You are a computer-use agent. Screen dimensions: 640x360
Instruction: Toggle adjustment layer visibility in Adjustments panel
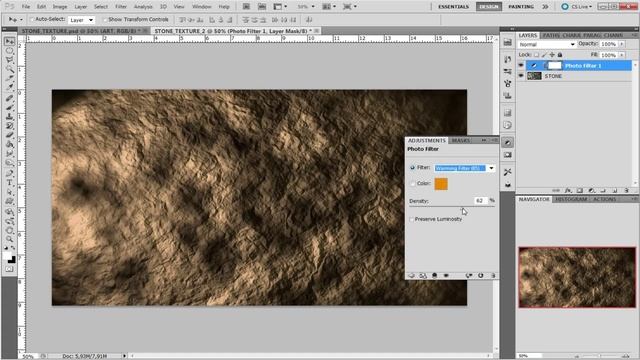446,276
